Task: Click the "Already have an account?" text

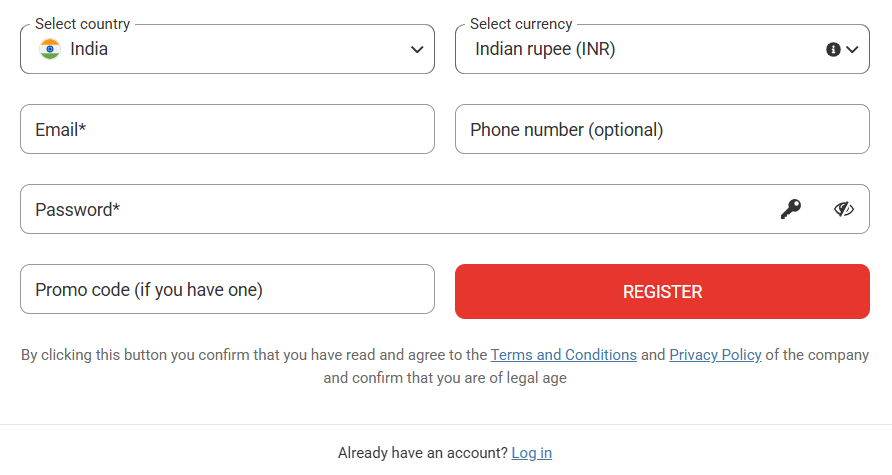Action: point(422,453)
